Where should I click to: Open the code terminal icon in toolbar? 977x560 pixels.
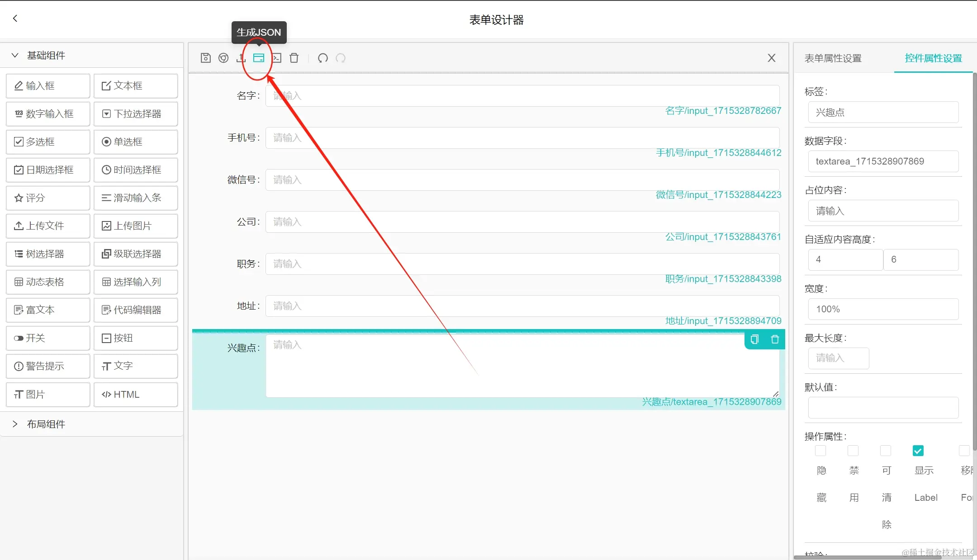276,58
